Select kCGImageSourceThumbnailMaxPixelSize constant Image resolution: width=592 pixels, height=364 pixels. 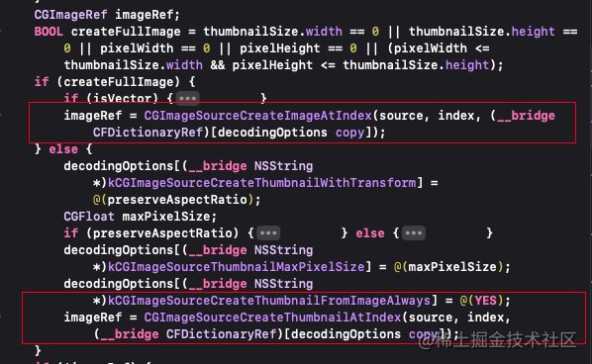click(x=237, y=267)
